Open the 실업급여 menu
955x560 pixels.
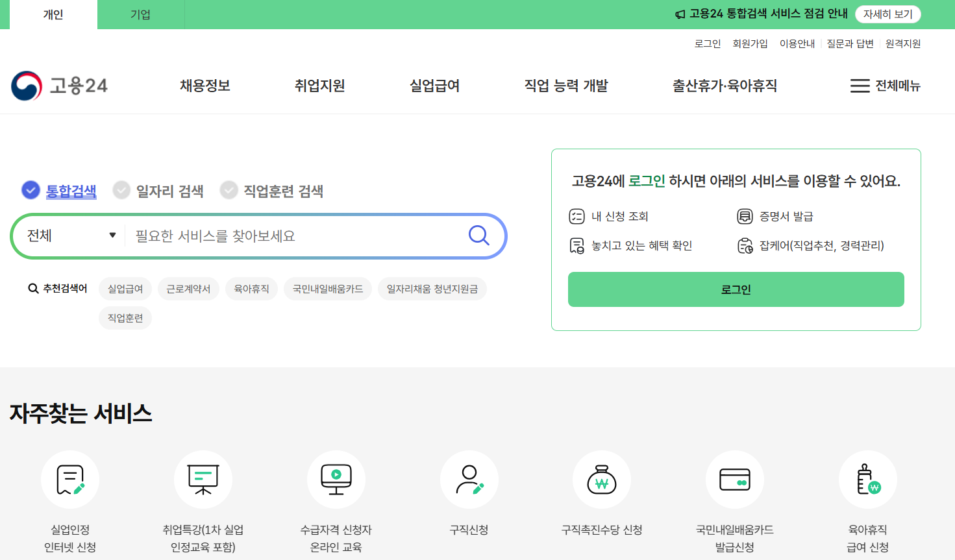pos(435,86)
